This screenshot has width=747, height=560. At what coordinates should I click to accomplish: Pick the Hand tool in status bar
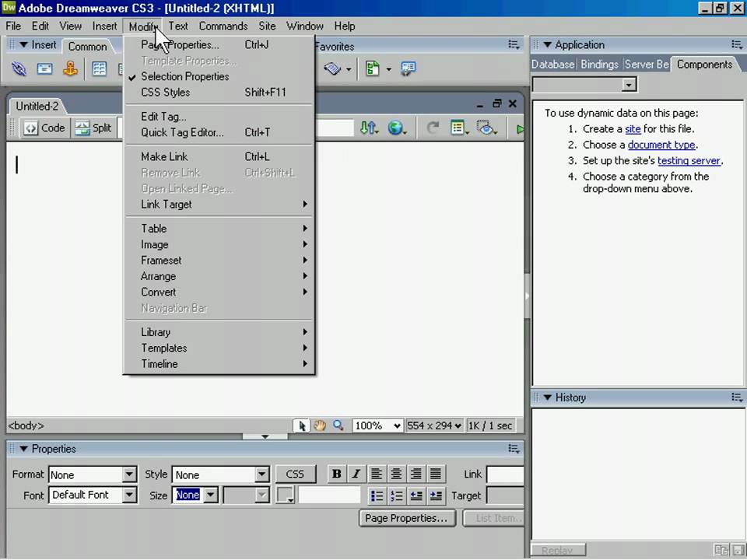pyautogui.click(x=320, y=425)
